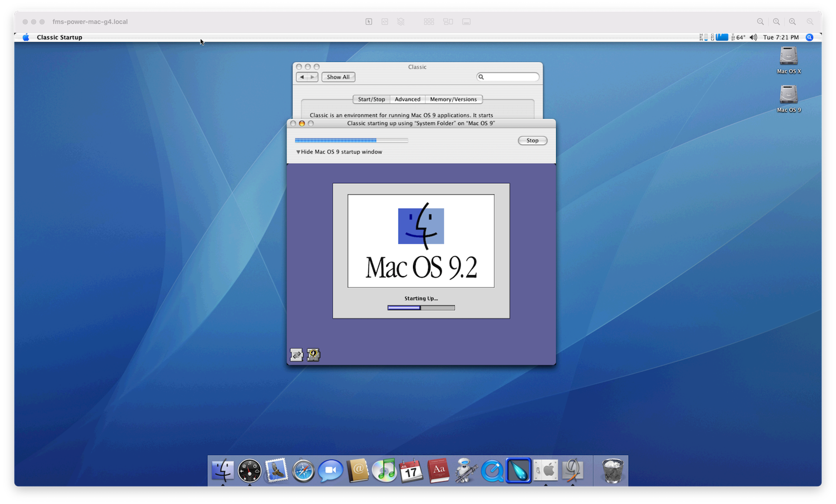Click the forward arrow in Classic preferences

[x=313, y=77]
